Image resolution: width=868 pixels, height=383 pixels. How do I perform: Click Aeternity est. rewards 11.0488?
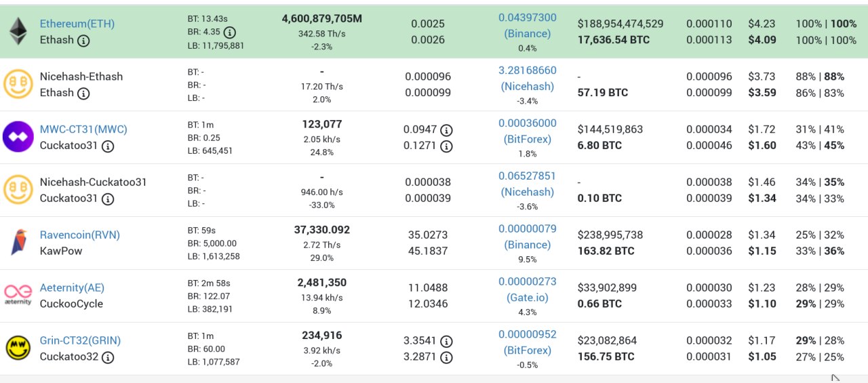[428, 288]
